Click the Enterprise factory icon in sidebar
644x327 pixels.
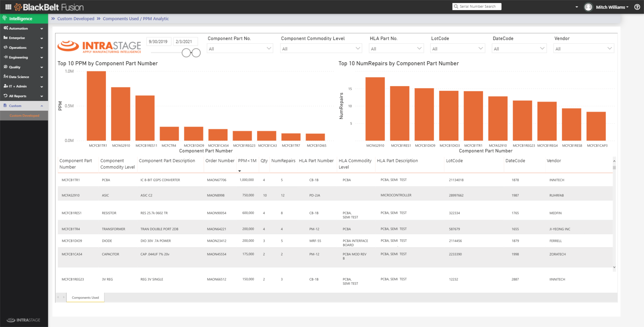6,38
